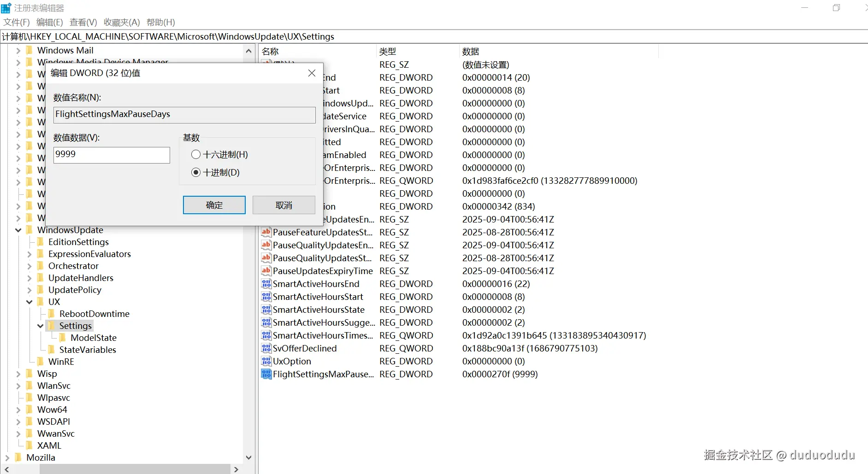Click the 类型 column header
868x474 pixels.
pyautogui.click(x=418, y=52)
